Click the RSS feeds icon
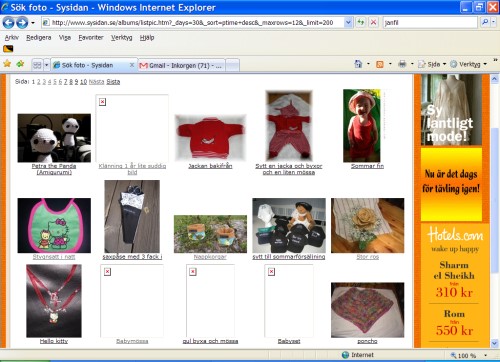This screenshot has height=362, width=500. pyautogui.click(x=380, y=64)
